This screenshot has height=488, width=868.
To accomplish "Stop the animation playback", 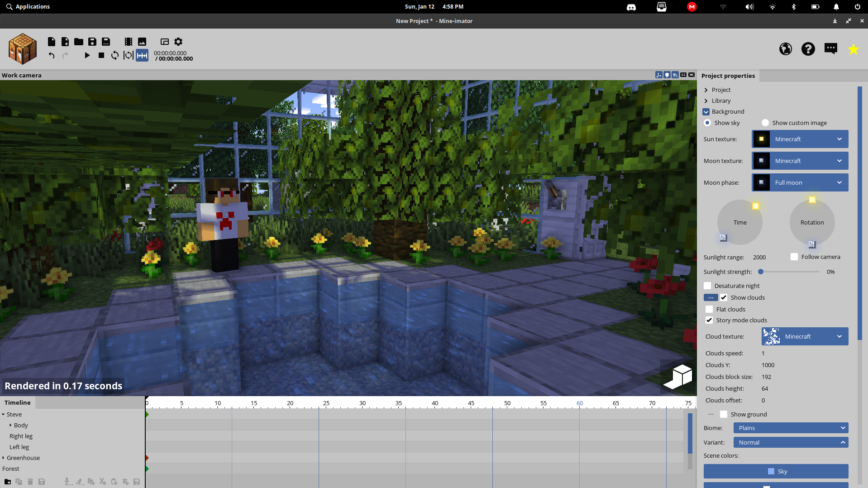I will pos(101,55).
